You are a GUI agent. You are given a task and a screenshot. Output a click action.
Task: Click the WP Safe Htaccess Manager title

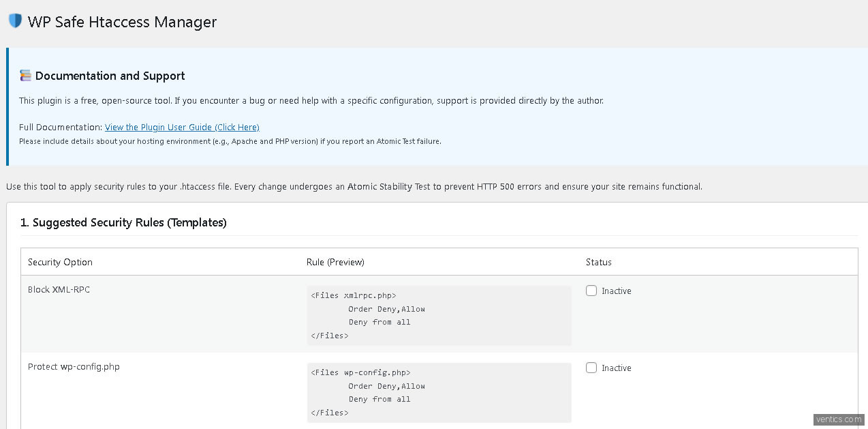122,22
